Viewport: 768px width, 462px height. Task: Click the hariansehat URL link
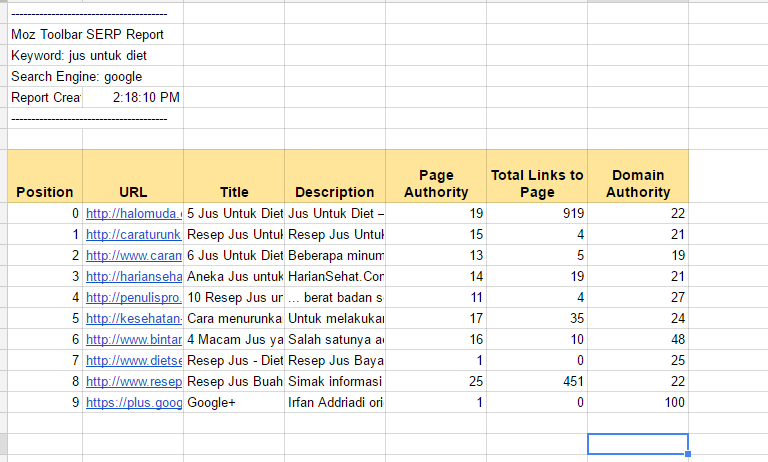tap(132, 276)
